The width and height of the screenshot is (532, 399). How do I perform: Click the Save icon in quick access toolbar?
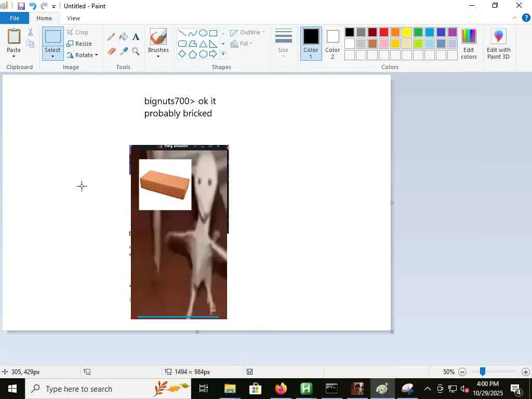[x=21, y=6]
